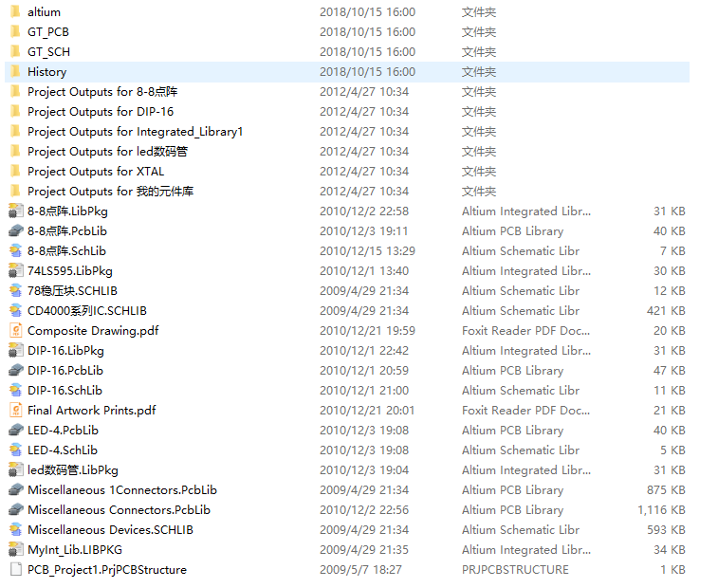
Task: Click the Composite Drawing.pdf file icon
Action: point(15,331)
